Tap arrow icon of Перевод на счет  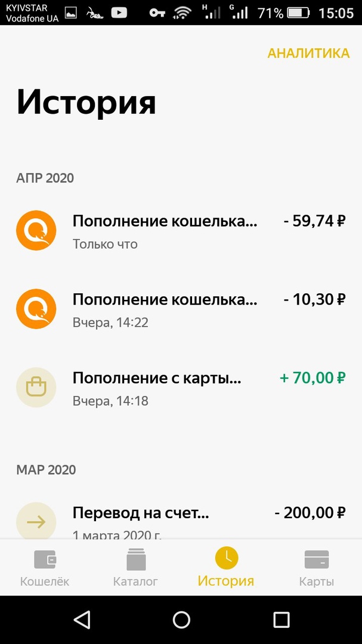tap(36, 522)
